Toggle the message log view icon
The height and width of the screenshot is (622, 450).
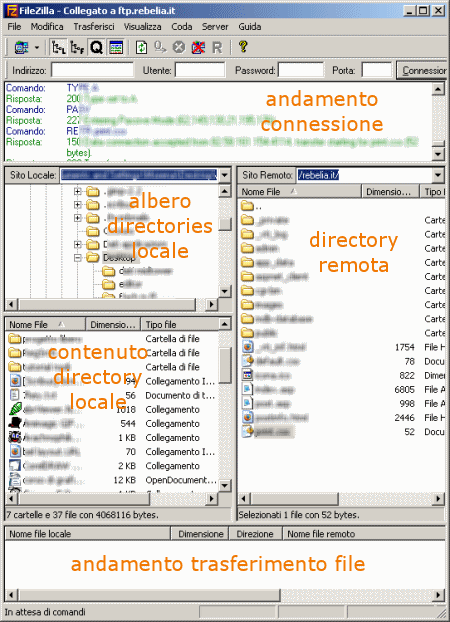point(116,48)
